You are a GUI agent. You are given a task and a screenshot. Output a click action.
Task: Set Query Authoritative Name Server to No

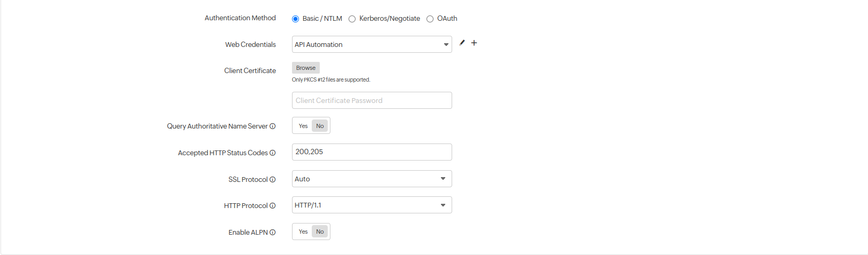click(320, 126)
